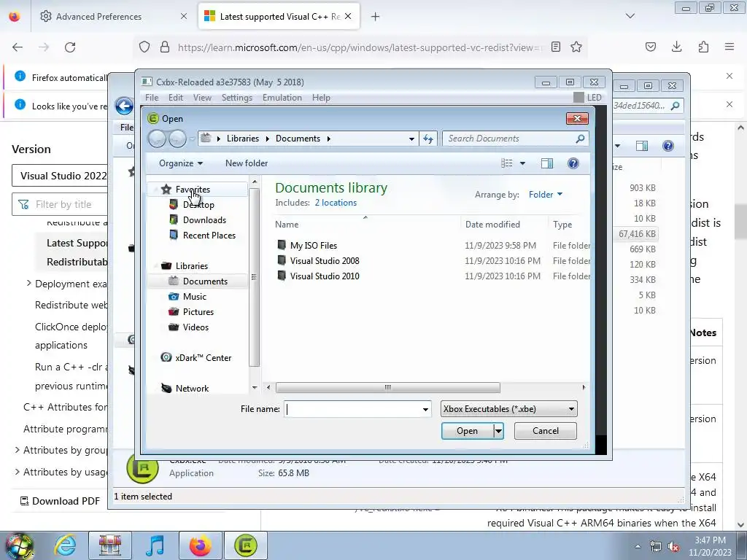Open the Help menu in Cxbx-Reloaded

coord(321,98)
